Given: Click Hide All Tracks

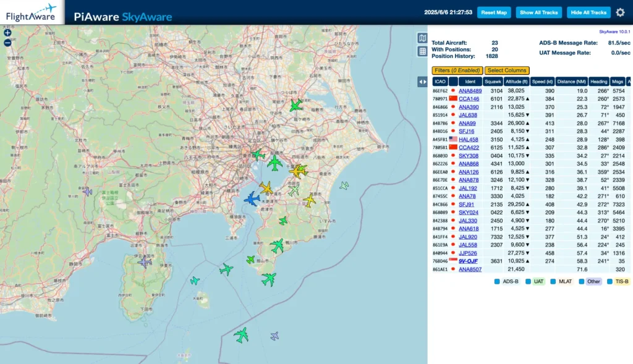Looking at the screenshot, I should [588, 12].
